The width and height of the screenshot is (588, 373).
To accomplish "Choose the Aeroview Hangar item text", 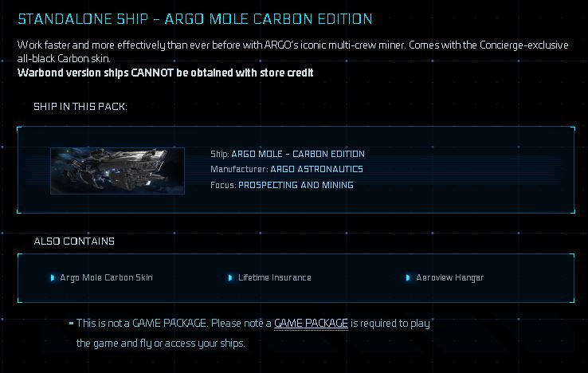I will click(x=449, y=277).
